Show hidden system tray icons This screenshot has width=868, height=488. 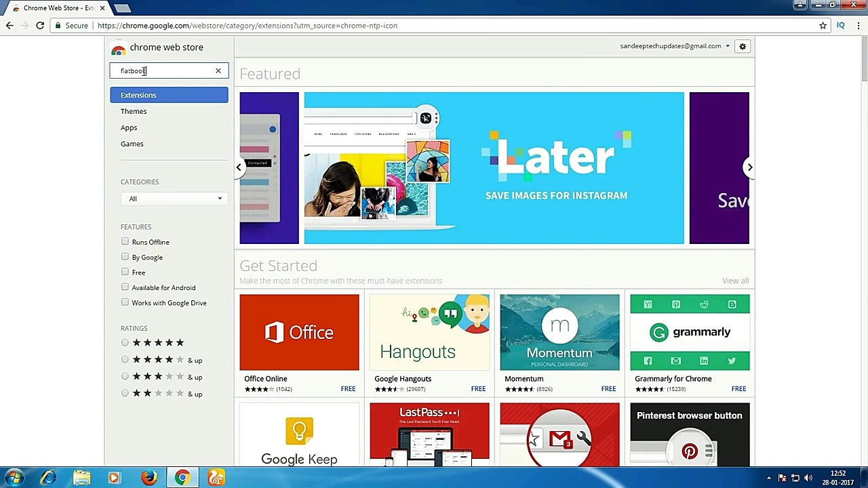[768, 478]
